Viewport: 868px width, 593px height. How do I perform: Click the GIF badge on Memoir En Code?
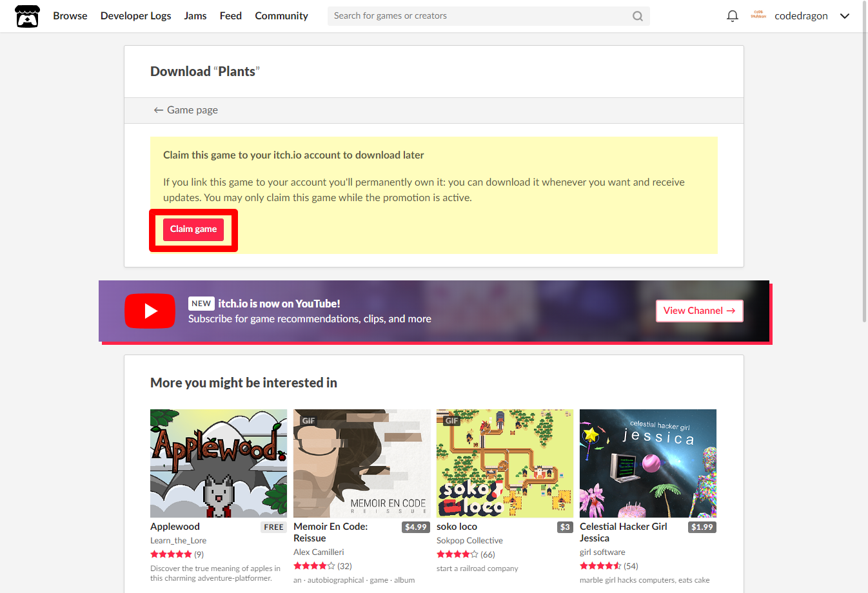(309, 421)
